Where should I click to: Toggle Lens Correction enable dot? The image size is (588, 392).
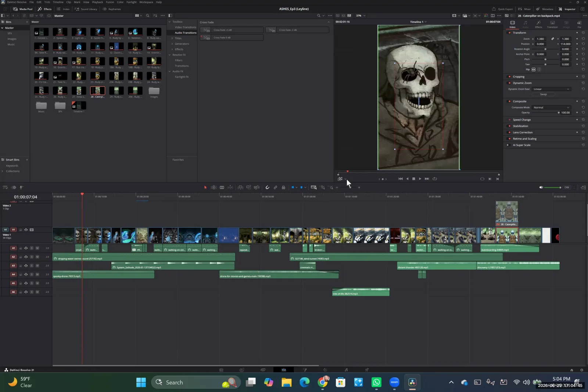[509, 132]
